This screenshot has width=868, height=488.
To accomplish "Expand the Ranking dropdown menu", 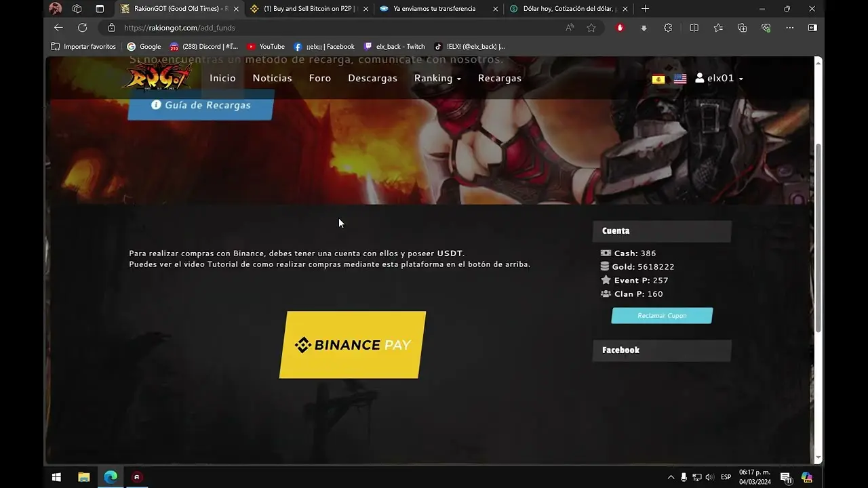I will coord(437,78).
